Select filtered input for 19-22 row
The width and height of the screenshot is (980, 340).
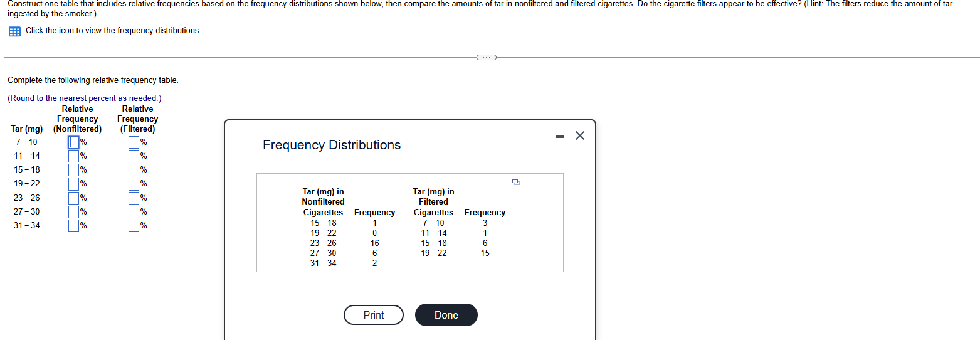tap(134, 184)
